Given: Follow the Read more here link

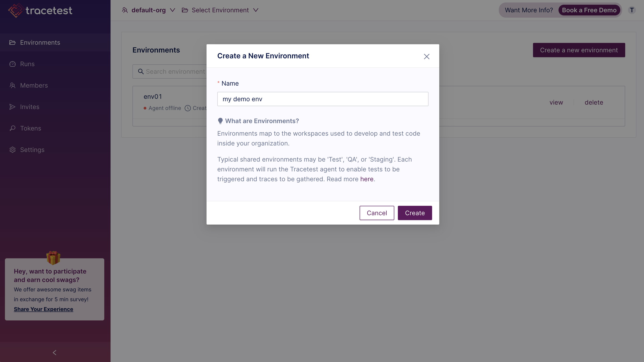Looking at the screenshot, I should pyautogui.click(x=367, y=179).
